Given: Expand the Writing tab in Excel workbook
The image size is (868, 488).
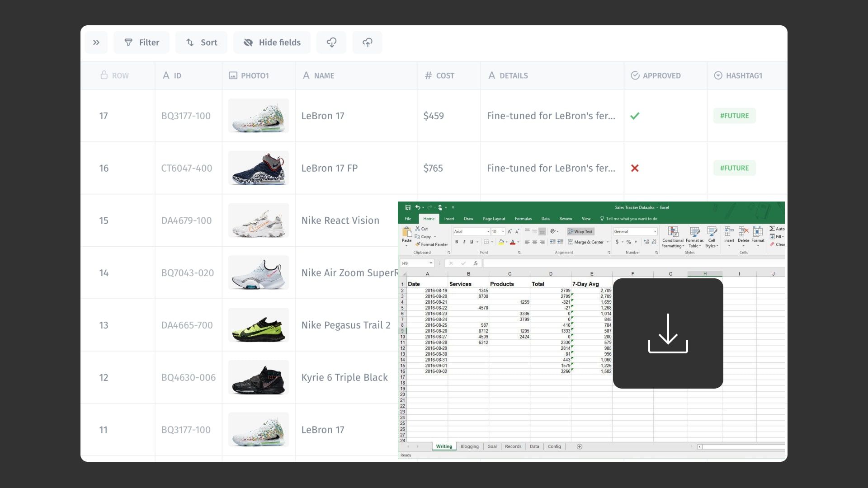Looking at the screenshot, I should pyautogui.click(x=443, y=446).
